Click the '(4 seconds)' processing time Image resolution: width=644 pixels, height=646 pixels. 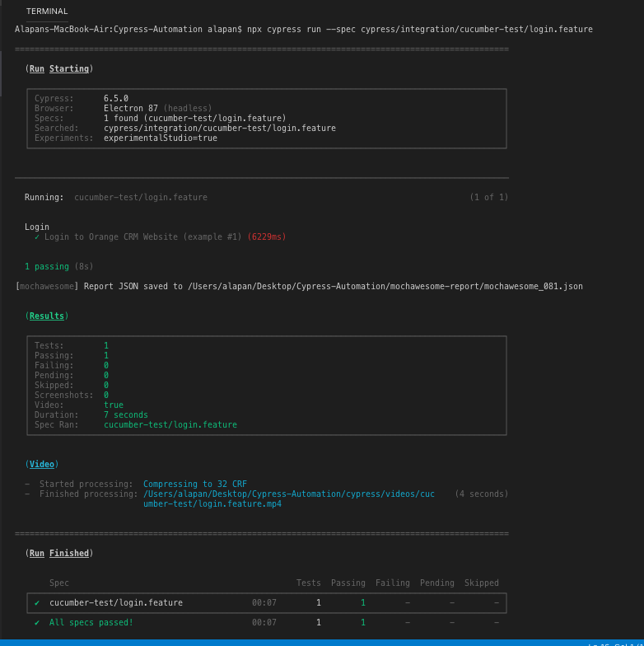pos(481,494)
